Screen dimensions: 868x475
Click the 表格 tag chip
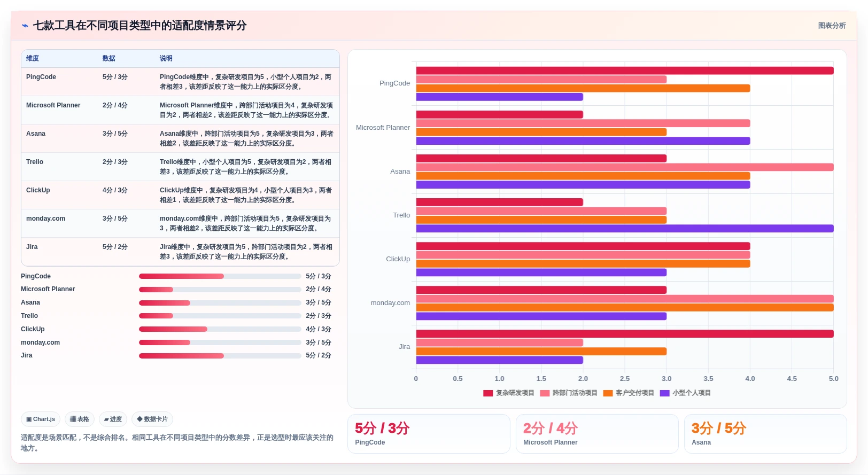click(x=80, y=419)
